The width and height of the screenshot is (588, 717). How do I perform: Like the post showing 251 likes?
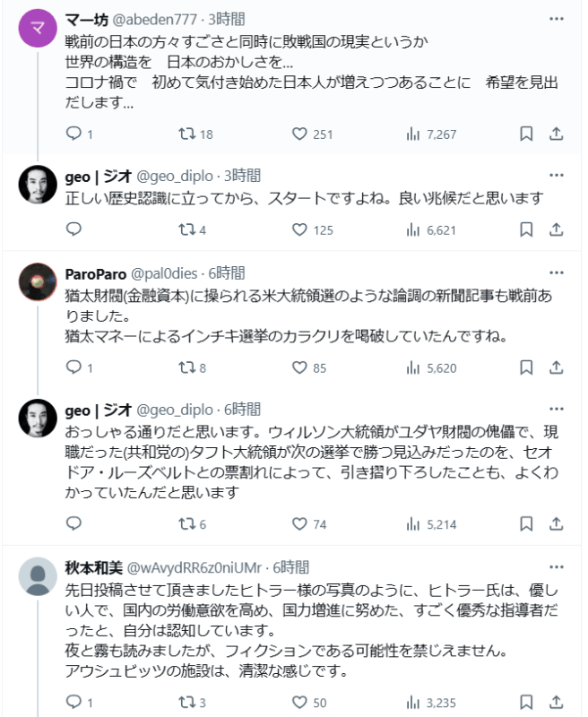click(300, 134)
